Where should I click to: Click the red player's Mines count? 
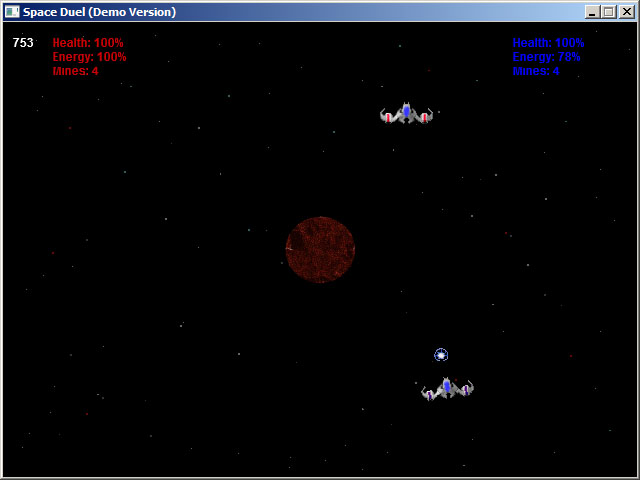[75, 71]
